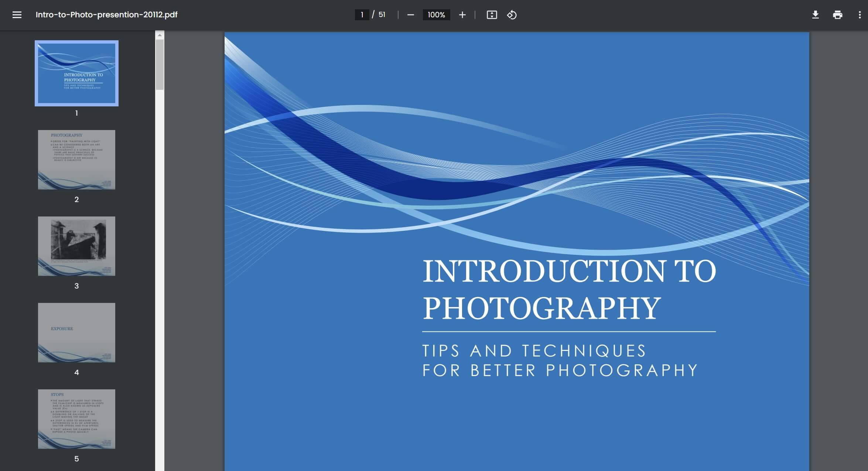The width and height of the screenshot is (868, 471).
Task: Open the three-dot more actions menu
Action: pyautogui.click(x=860, y=15)
